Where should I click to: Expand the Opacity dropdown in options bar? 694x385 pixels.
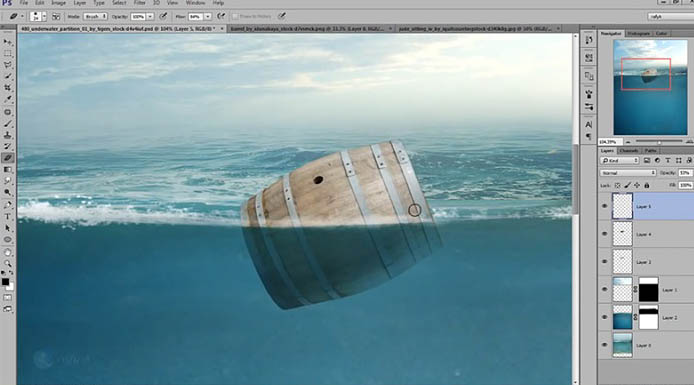point(150,17)
